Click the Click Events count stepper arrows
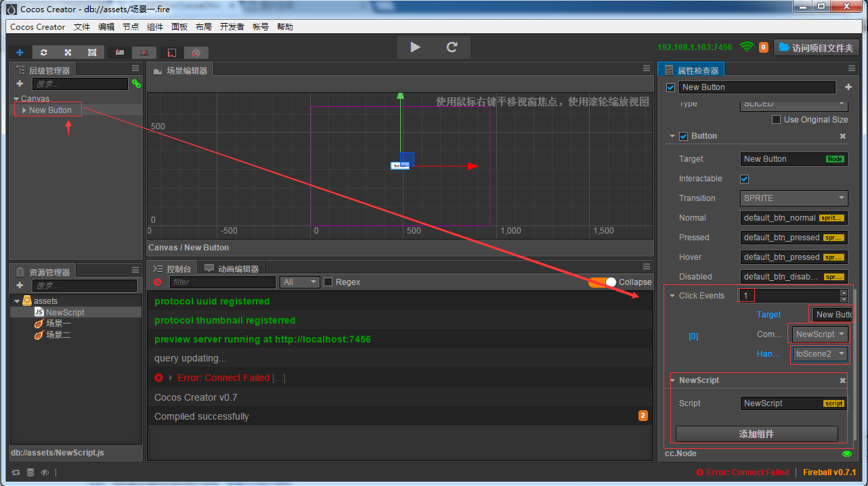This screenshot has width=868, height=486. coord(844,296)
